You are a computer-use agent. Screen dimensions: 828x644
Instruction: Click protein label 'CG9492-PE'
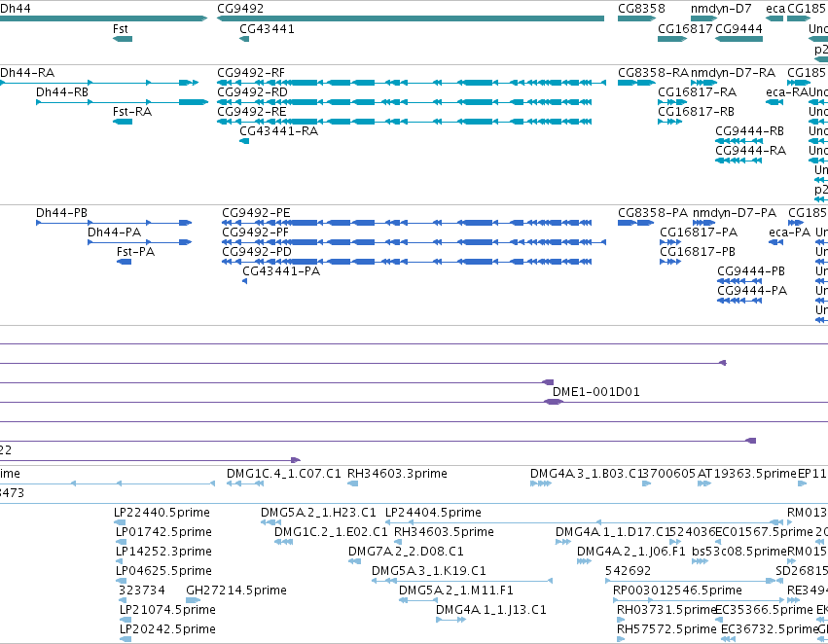(x=256, y=213)
